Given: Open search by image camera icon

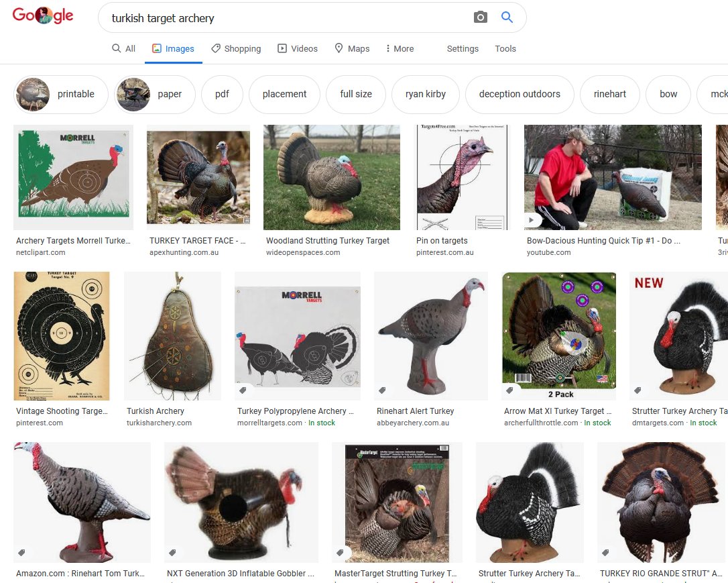Looking at the screenshot, I should pyautogui.click(x=480, y=17).
